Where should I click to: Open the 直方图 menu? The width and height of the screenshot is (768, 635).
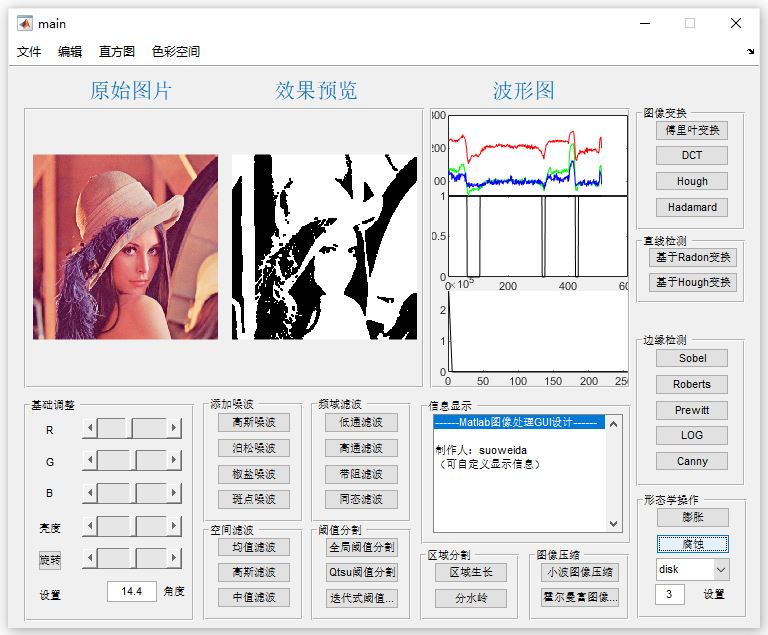click(117, 51)
